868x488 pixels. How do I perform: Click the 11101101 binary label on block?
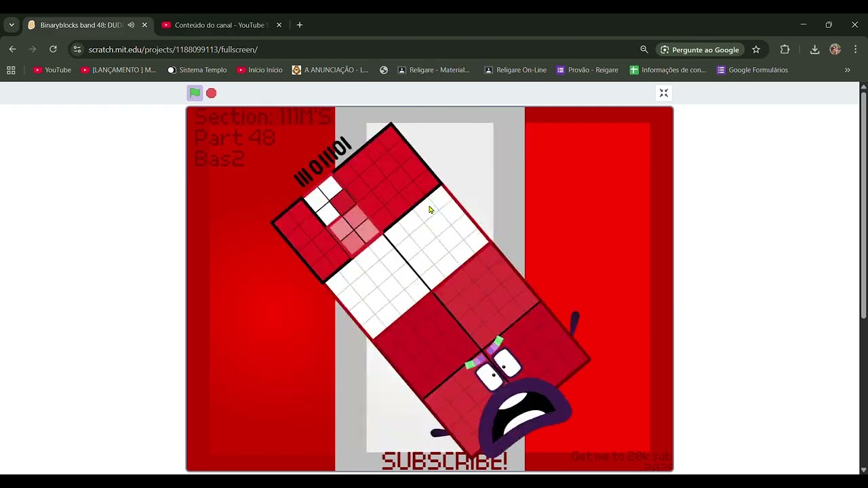[x=323, y=161]
